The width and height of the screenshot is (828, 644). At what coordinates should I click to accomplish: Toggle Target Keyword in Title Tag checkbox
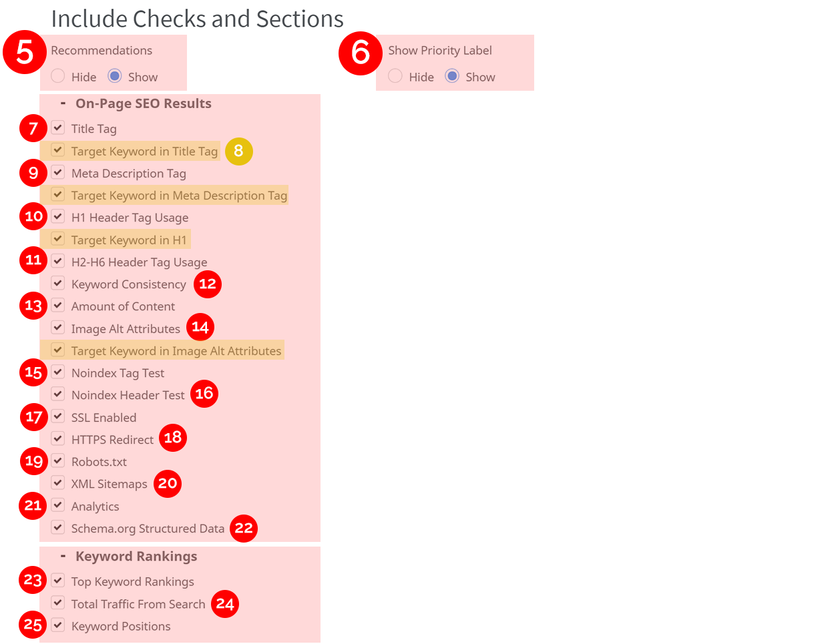58,150
